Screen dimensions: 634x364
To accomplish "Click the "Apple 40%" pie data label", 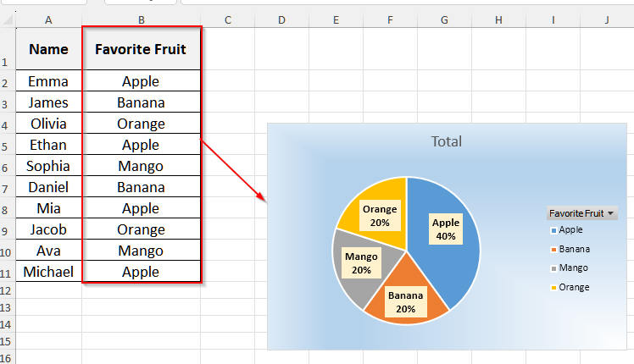I will (446, 229).
